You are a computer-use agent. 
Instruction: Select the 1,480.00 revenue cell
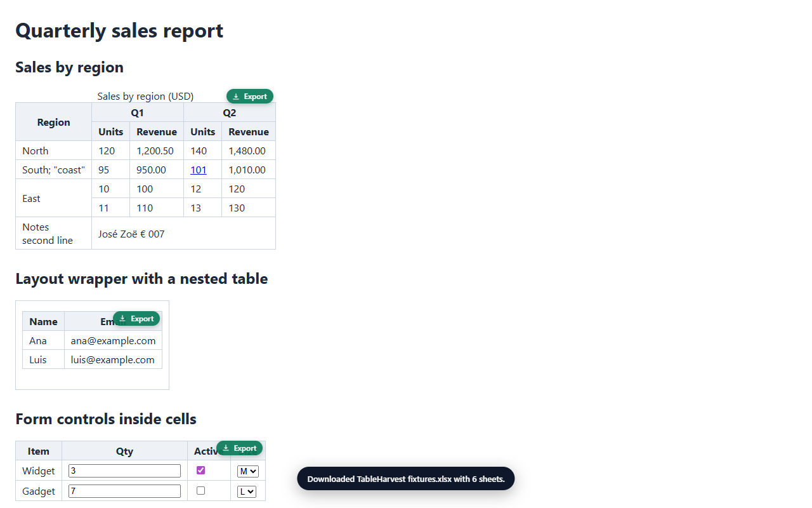(249, 150)
